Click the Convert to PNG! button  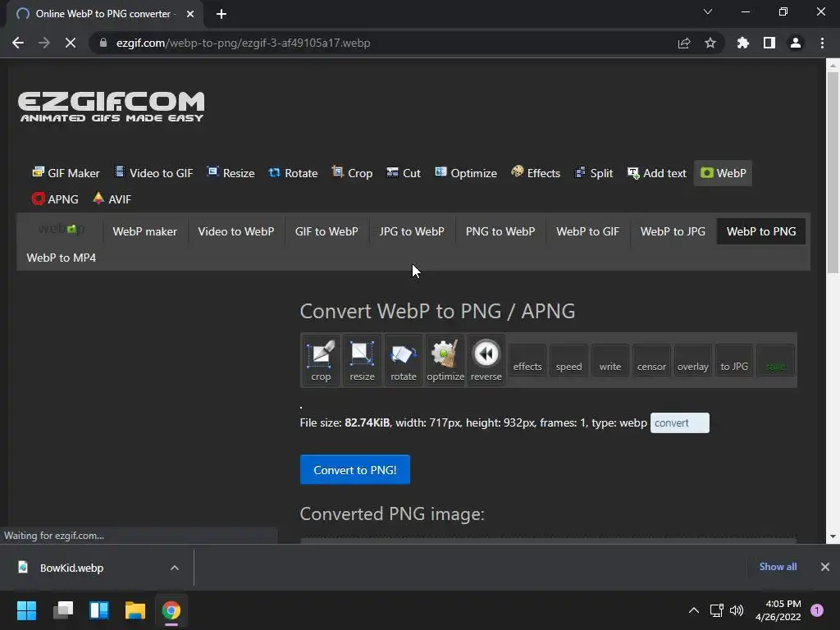coord(354,470)
